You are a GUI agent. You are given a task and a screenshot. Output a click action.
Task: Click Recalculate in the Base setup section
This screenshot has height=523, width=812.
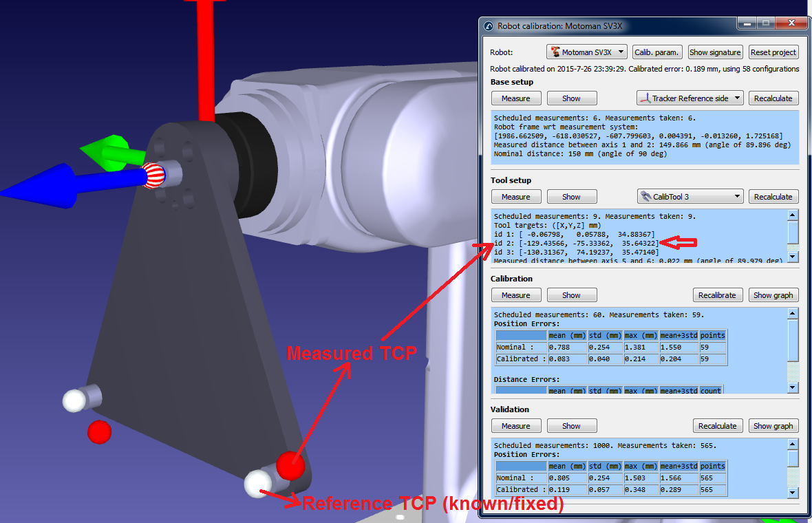click(773, 98)
